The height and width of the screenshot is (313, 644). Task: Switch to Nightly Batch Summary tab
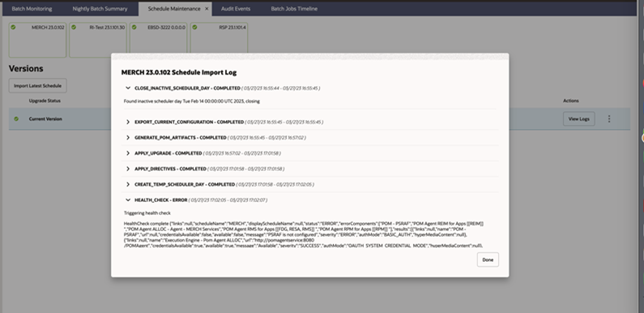[100, 9]
